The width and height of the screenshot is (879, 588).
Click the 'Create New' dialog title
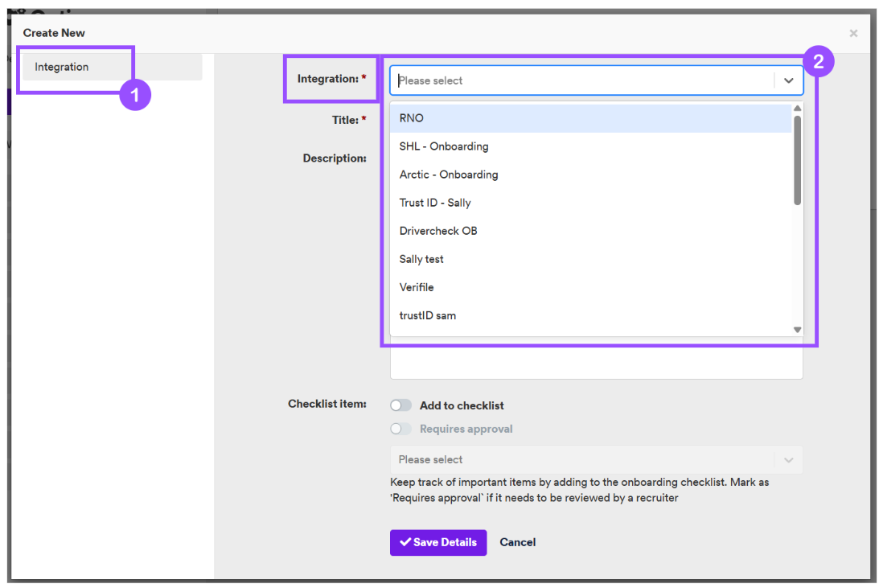point(54,33)
